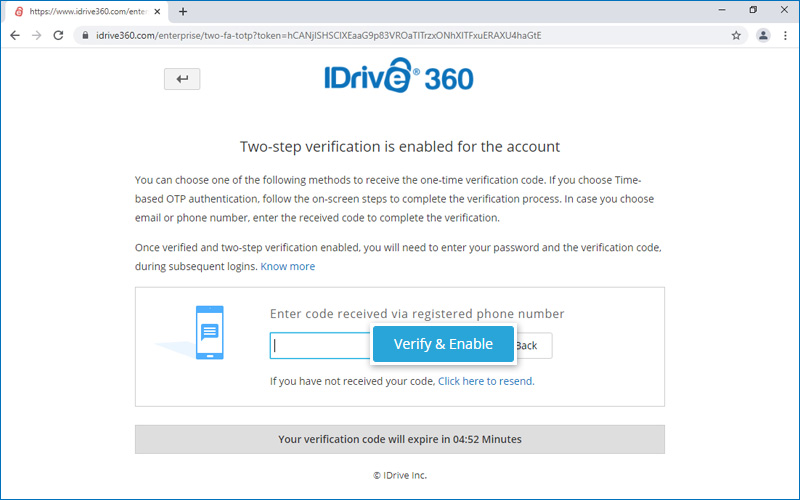Click the browser back arrow
Image resolution: width=800 pixels, height=500 pixels.
tap(15, 35)
